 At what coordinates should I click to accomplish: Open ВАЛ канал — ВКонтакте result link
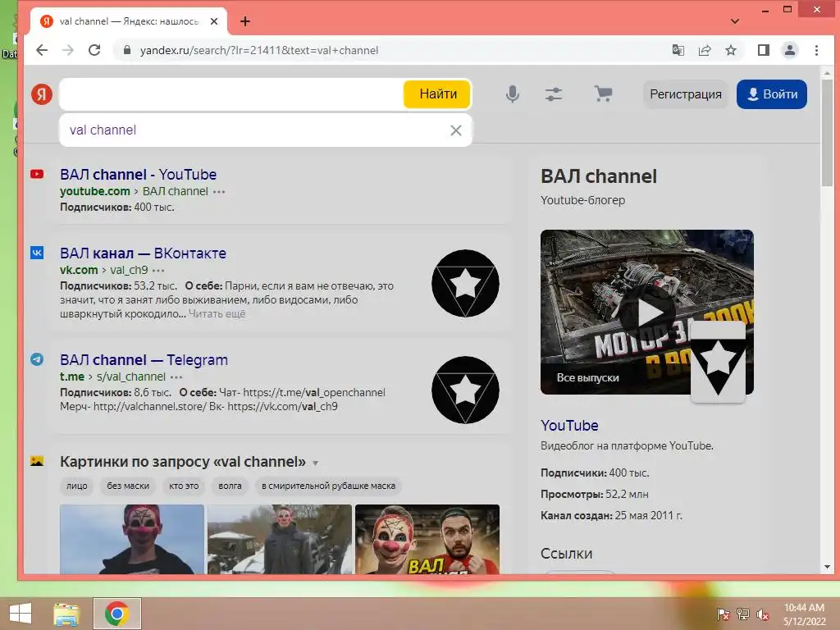(x=143, y=253)
